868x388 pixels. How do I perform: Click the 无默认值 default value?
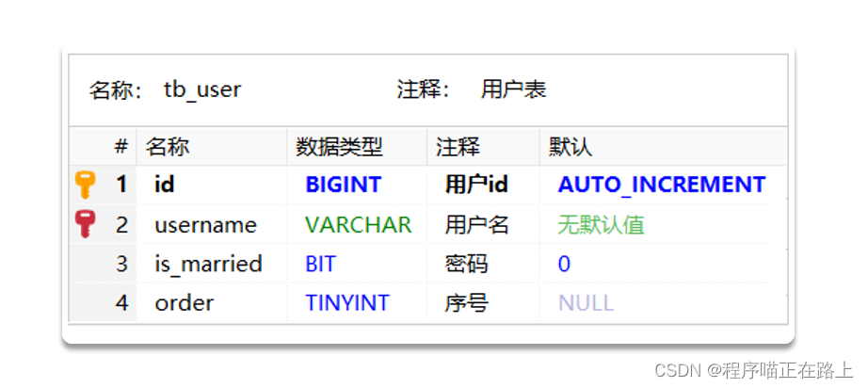(x=602, y=225)
